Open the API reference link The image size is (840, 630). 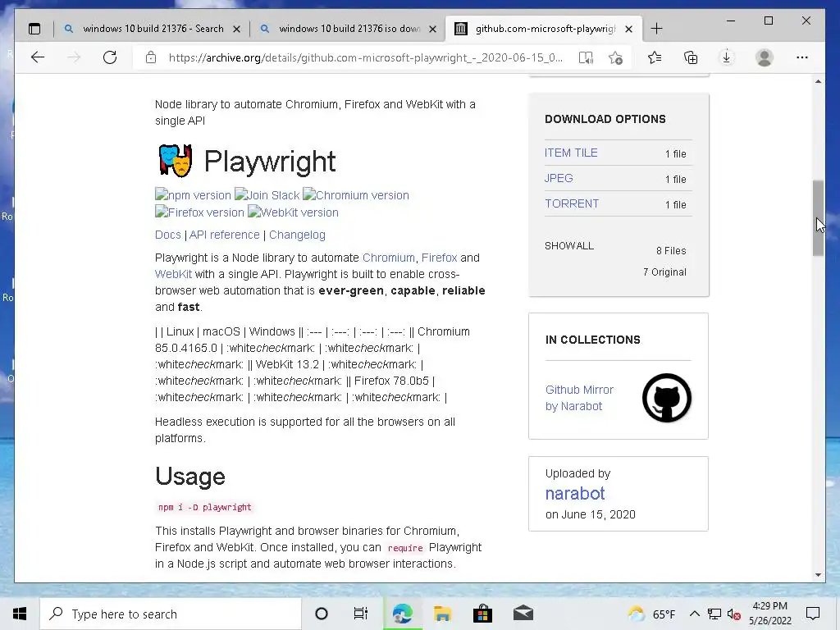coord(224,235)
